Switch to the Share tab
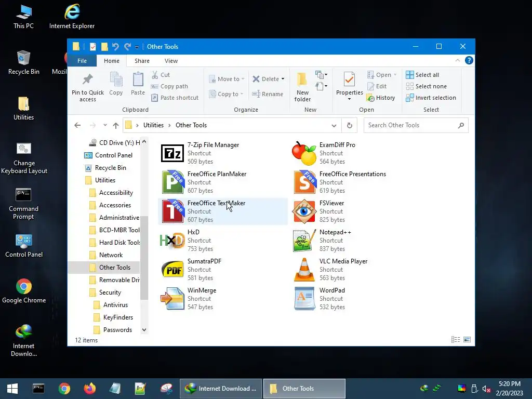 142,61
